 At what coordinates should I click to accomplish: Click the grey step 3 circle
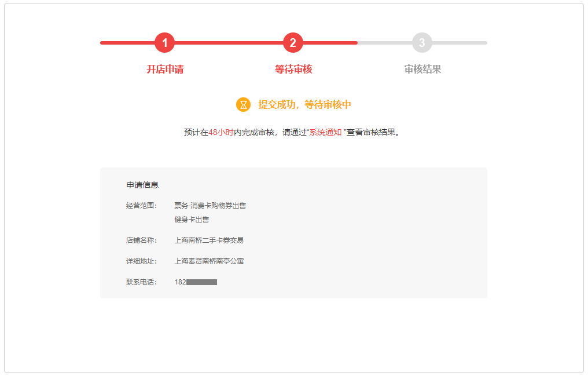(422, 43)
